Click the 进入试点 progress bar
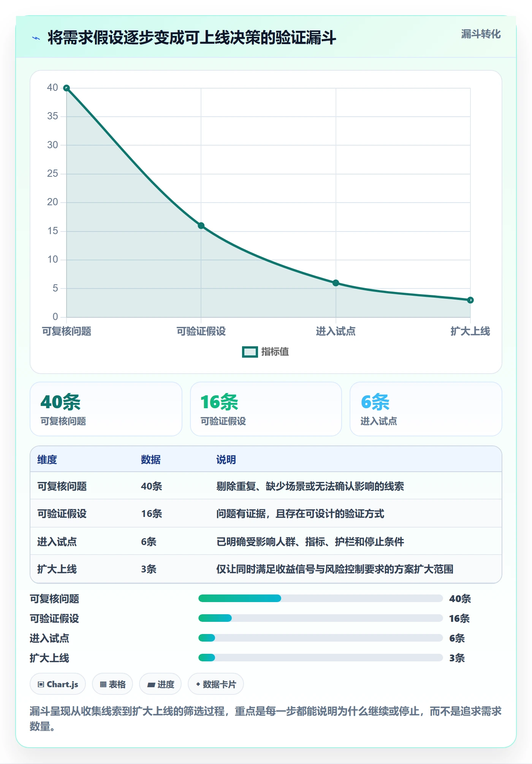This screenshot has height=764, width=532. [321, 638]
